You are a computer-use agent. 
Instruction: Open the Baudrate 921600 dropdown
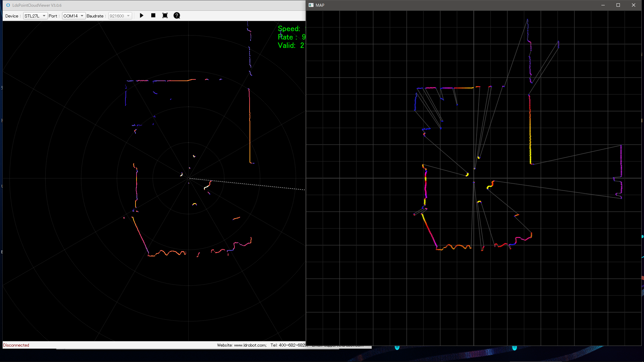point(120,16)
